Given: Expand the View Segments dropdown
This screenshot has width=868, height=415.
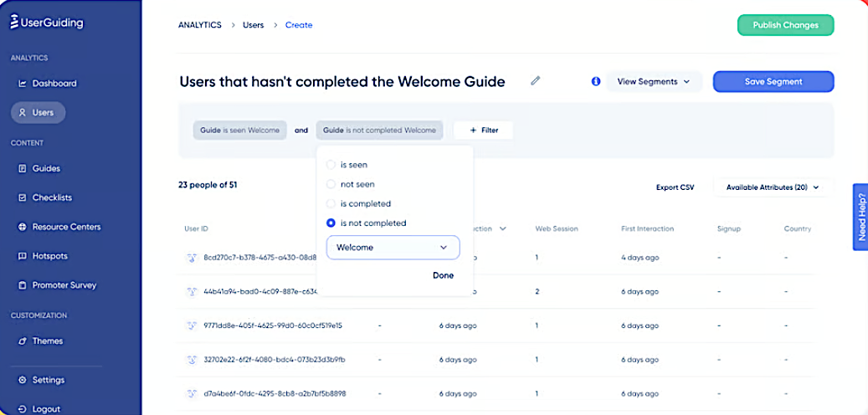Looking at the screenshot, I should (654, 81).
